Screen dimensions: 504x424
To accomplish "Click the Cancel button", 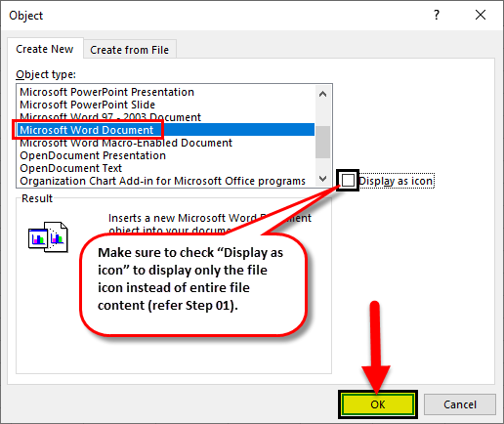I will coord(460,404).
